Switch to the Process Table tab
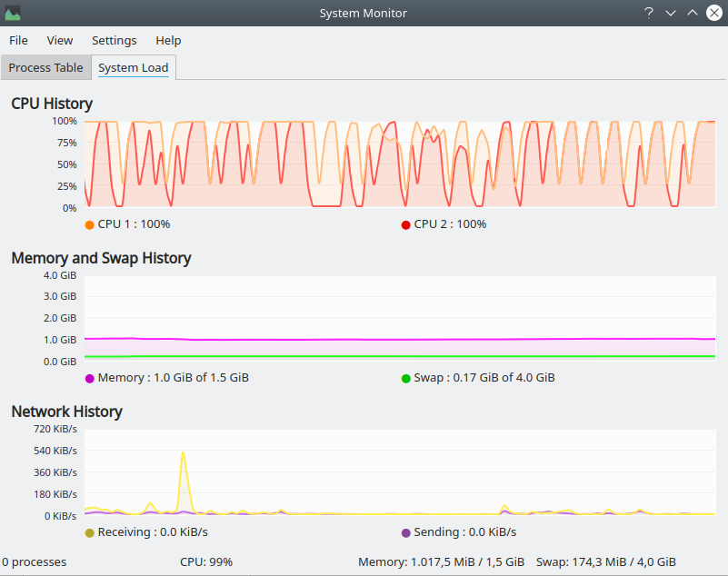The width and height of the screenshot is (728, 576). coord(45,68)
